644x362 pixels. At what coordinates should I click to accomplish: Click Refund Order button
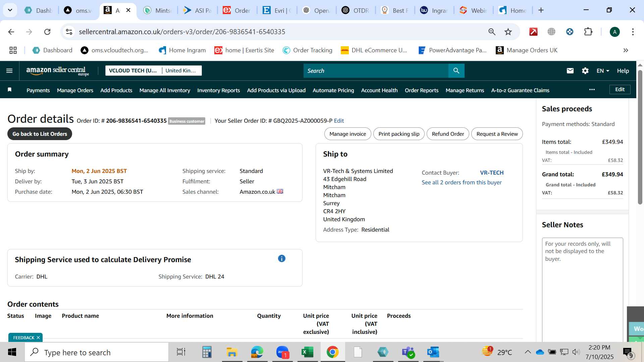[448, 134]
